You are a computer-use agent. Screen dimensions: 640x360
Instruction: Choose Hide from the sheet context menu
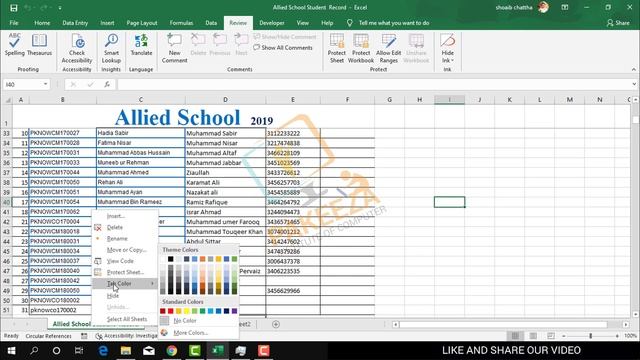click(x=125, y=296)
